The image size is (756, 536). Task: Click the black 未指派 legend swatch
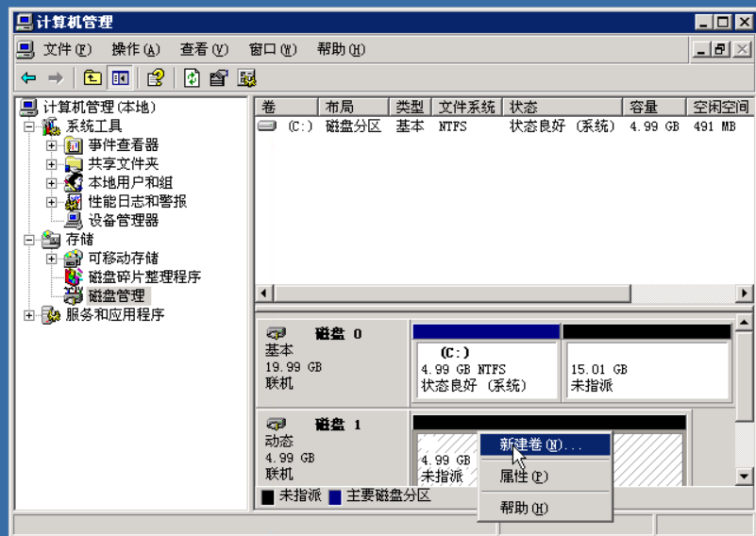tap(268, 496)
